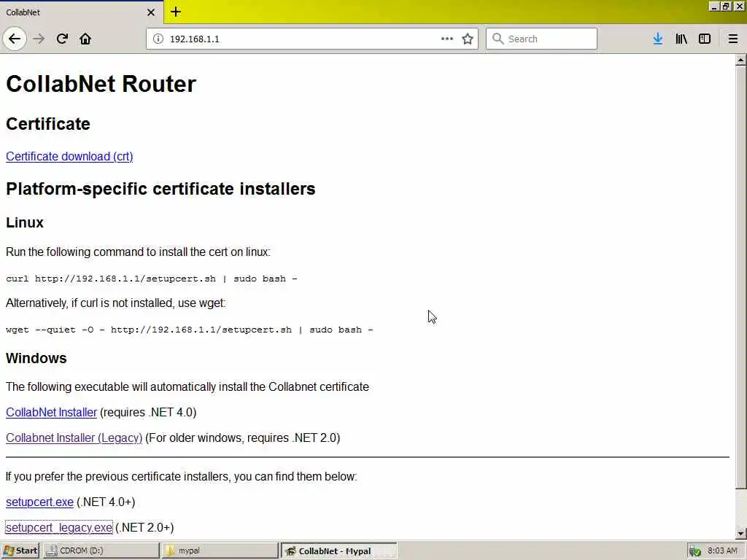Click the Certificate heading

[48, 124]
